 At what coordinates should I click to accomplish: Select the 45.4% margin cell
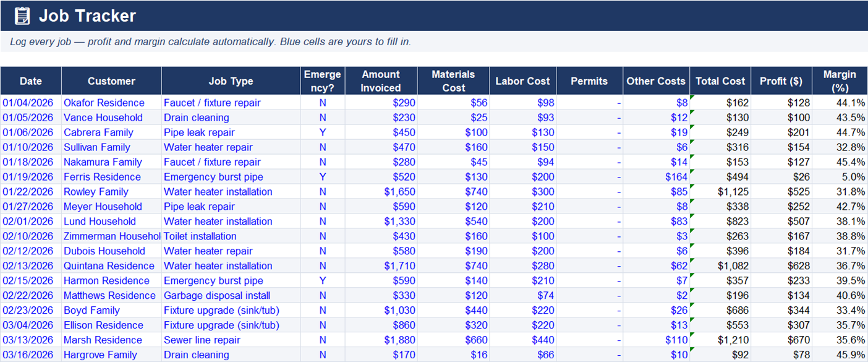[x=840, y=162]
